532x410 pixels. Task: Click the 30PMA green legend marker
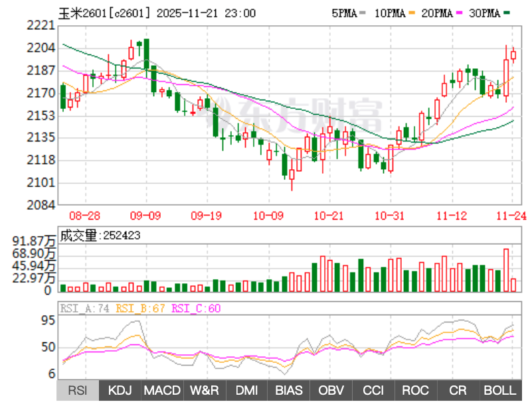pos(508,13)
